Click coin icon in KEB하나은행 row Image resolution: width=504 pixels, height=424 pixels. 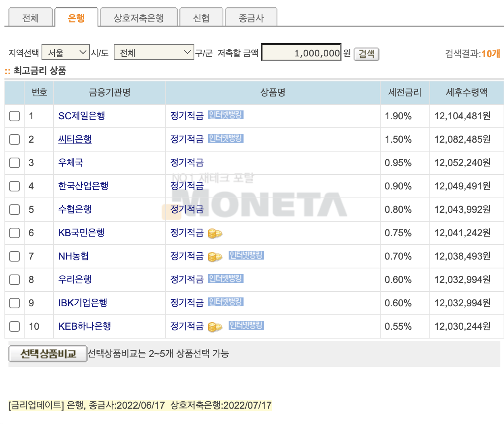click(215, 327)
